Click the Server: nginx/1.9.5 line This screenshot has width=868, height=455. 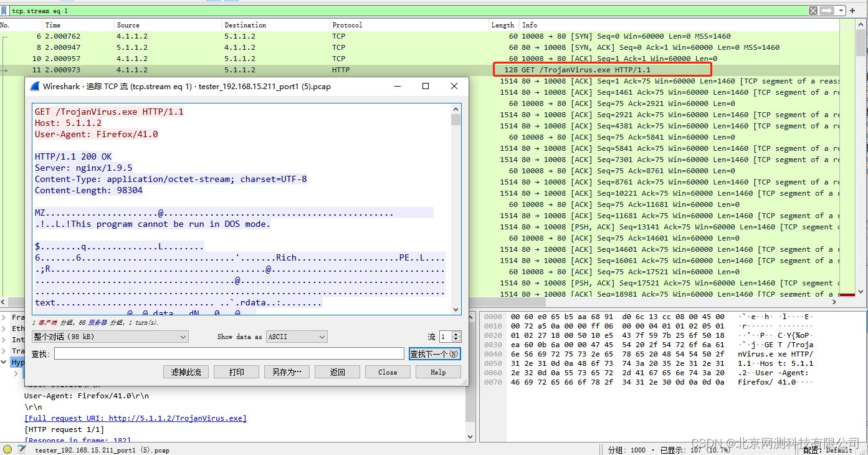pyautogui.click(x=83, y=168)
